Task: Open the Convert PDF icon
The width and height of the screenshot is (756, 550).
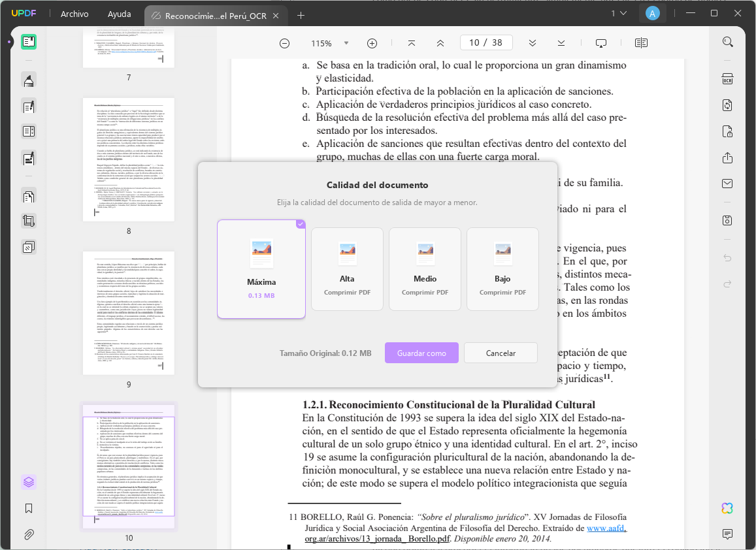Action: tap(727, 105)
